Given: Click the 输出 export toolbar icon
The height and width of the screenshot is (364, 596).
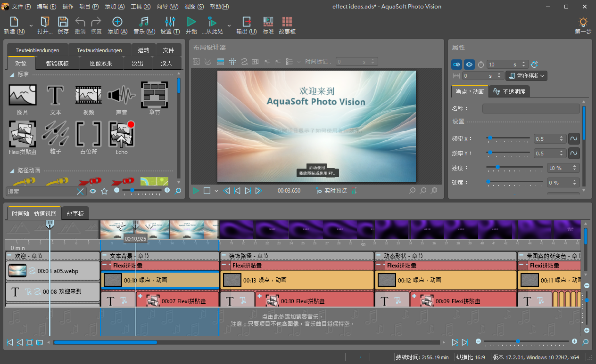Looking at the screenshot, I should click(x=246, y=25).
